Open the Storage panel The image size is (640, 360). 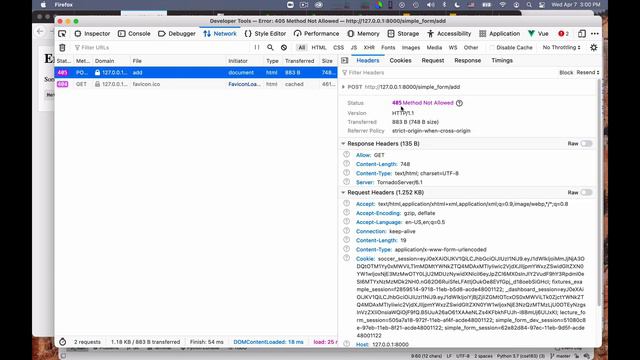click(403, 34)
